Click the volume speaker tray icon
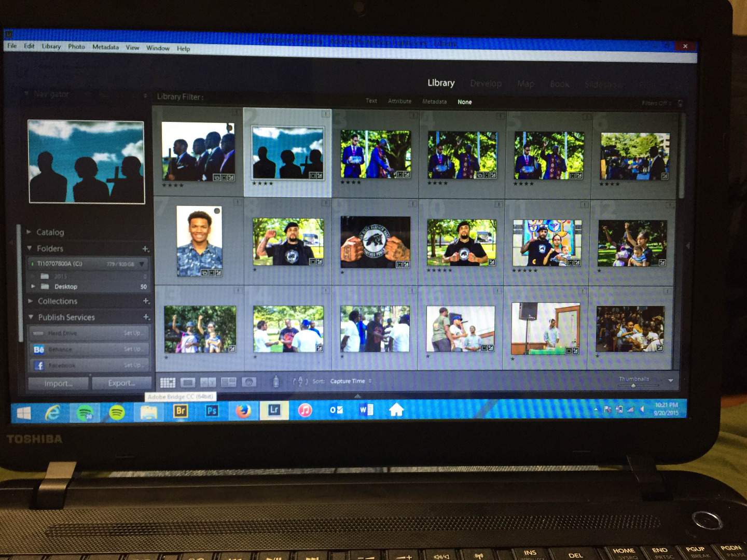747x560 pixels. coord(643,409)
